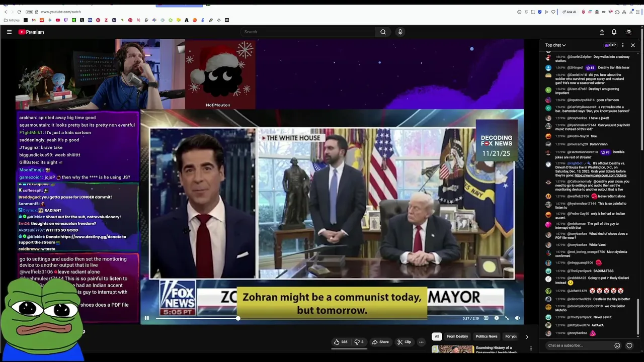This screenshot has height=362, width=644.
Task: Toggle the VPN badge in address bar
Action: point(29,12)
